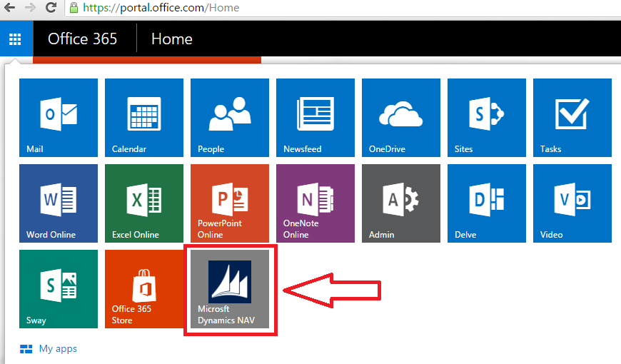Screen dimensions: 621x364
Task: Launch Word Online
Action: click(59, 203)
